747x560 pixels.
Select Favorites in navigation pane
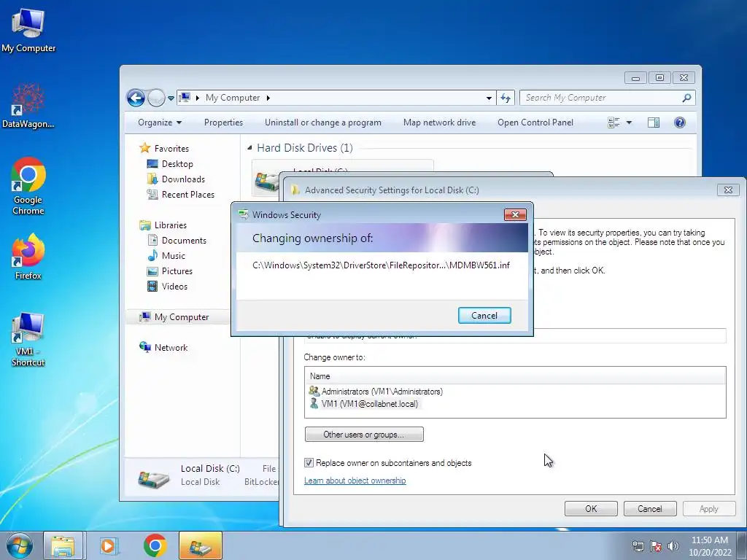[x=165, y=149]
